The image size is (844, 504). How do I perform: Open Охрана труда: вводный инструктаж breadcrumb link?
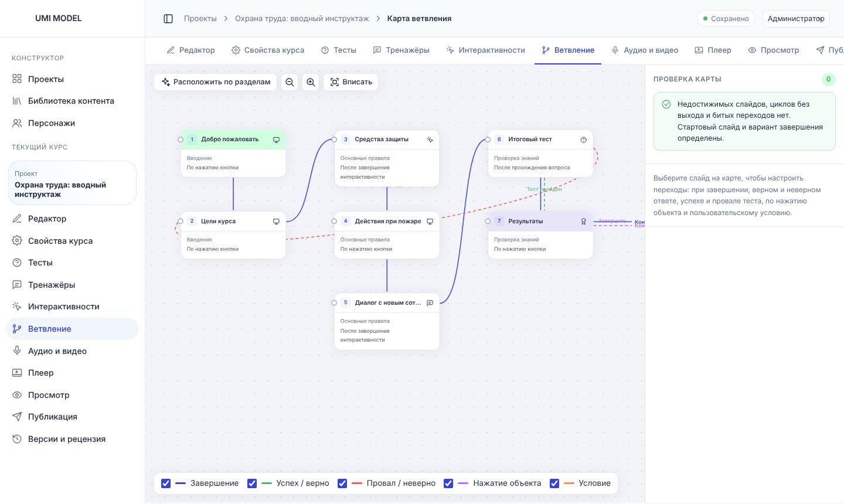click(x=302, y=19)
